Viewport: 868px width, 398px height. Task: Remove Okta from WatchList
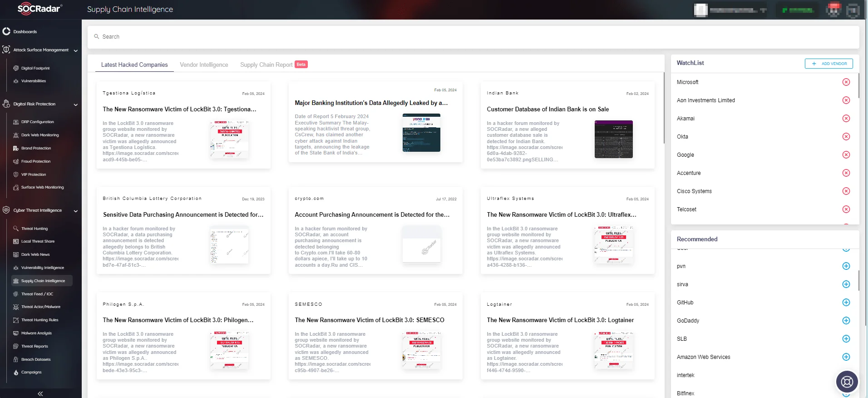coord(846,137)
